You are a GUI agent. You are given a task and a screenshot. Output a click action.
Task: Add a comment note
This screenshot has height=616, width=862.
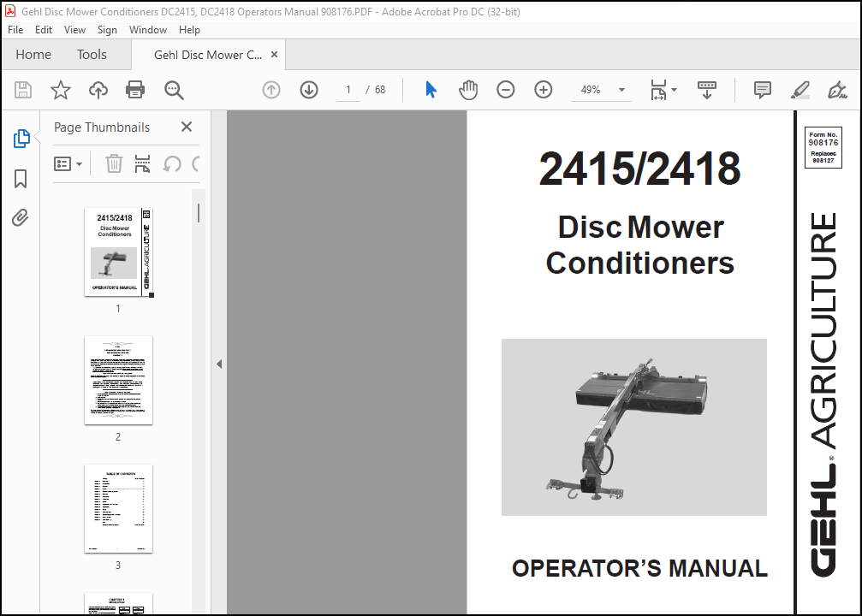click(763, 90)
